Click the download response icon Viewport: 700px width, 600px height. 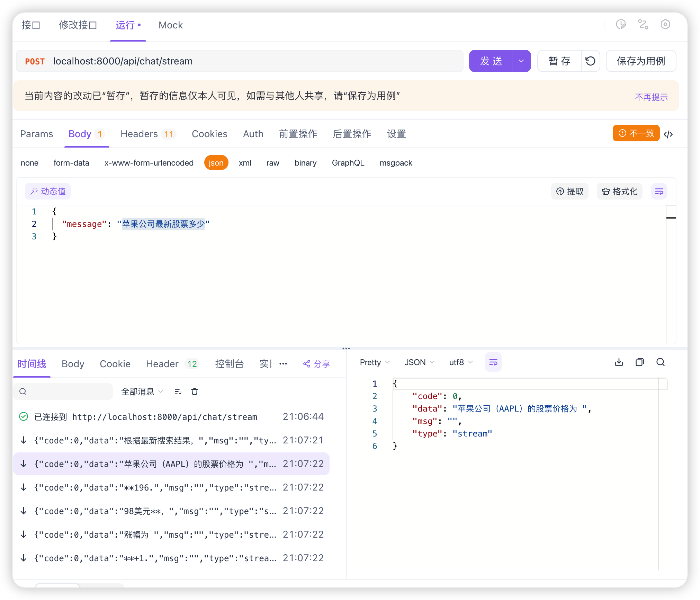(619, 362)
